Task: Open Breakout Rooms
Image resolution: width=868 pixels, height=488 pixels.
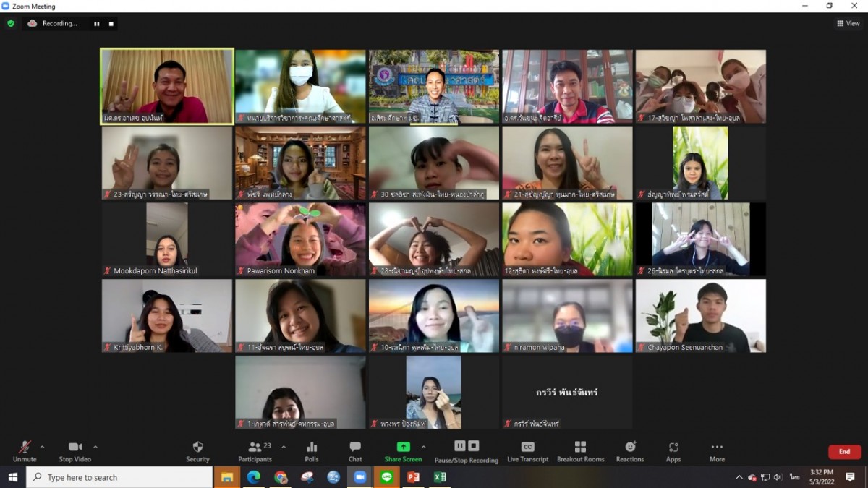Action: click(x=580, y=451)
